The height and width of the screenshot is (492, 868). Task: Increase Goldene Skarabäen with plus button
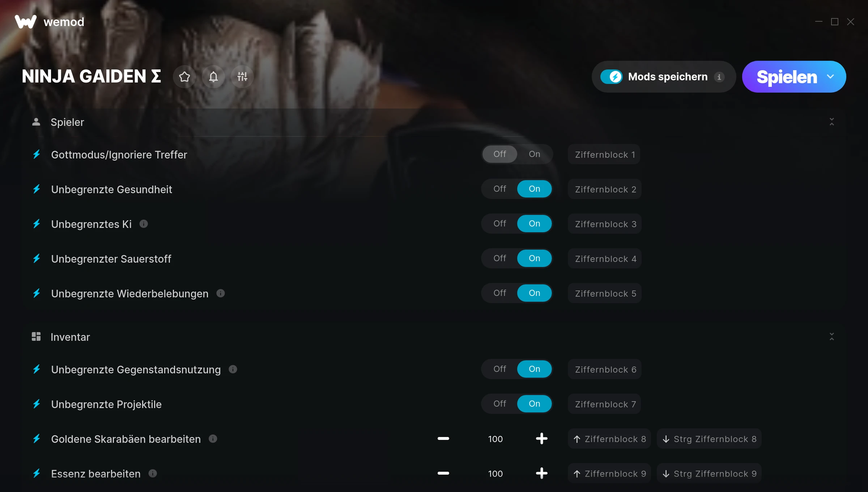pyautogui.click(x=541, y=439)
